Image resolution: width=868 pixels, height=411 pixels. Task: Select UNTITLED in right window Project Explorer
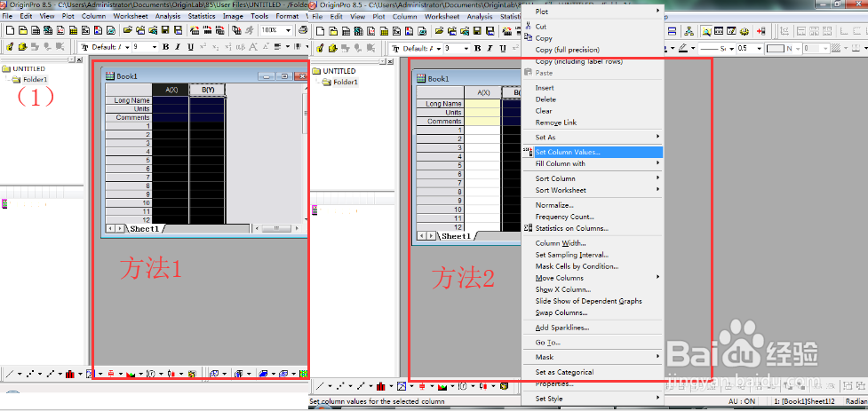click(339, 71)
